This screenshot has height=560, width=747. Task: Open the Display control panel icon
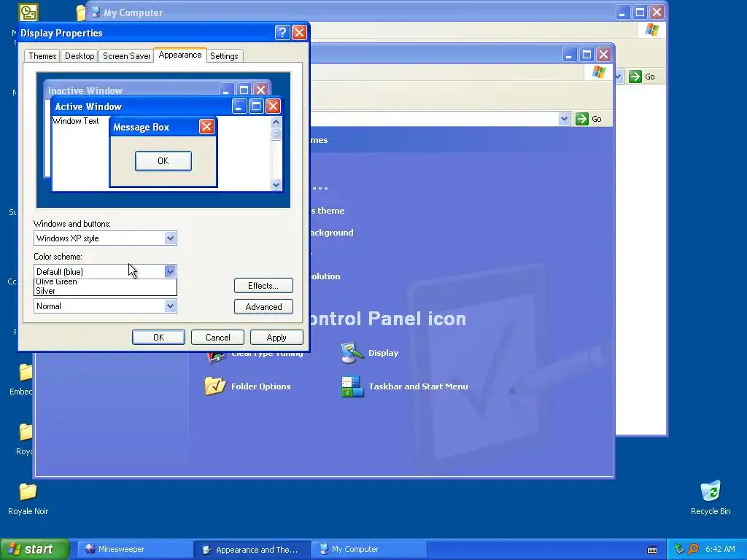[352, 353]
